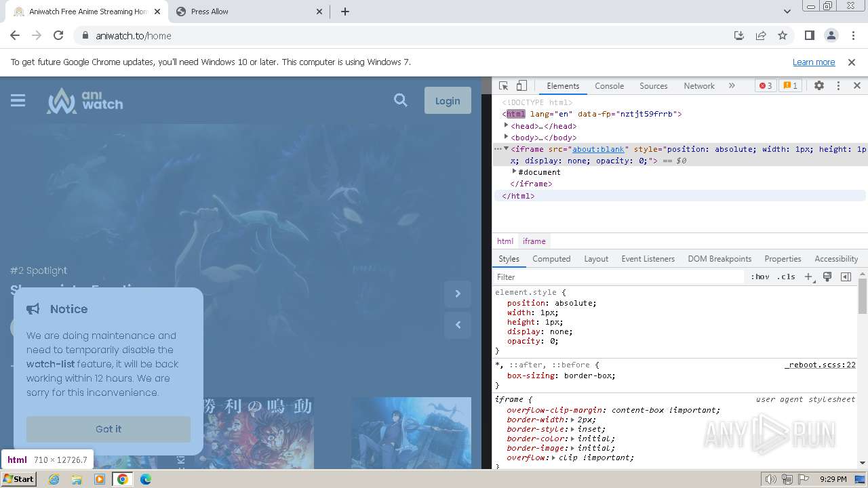
Task: Toggle the device toolbar icon
Action: pos(521,86)
